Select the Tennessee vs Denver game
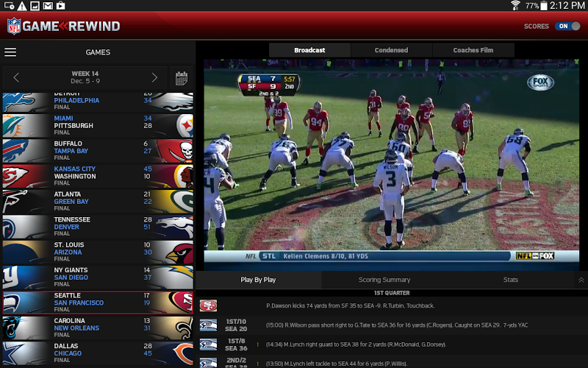The image size is (588, 368). click(98, 227)
